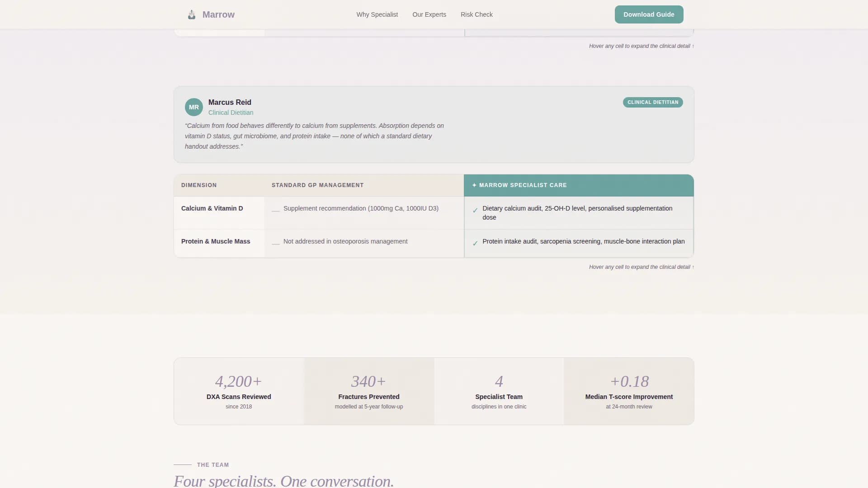
Task: Click Marcus Reid's name heading
Action: coord(230,102)
